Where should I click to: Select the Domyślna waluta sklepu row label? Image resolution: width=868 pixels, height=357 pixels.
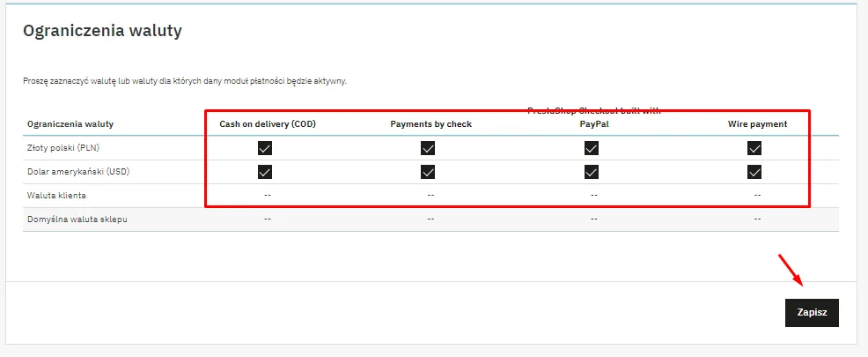(x=77, y=219)
